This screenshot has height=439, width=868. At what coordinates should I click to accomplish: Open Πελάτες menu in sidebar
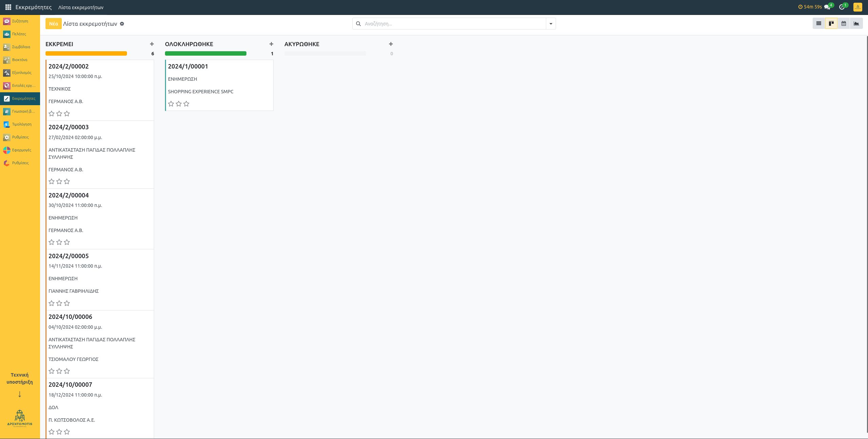click(x=20, y=34)
